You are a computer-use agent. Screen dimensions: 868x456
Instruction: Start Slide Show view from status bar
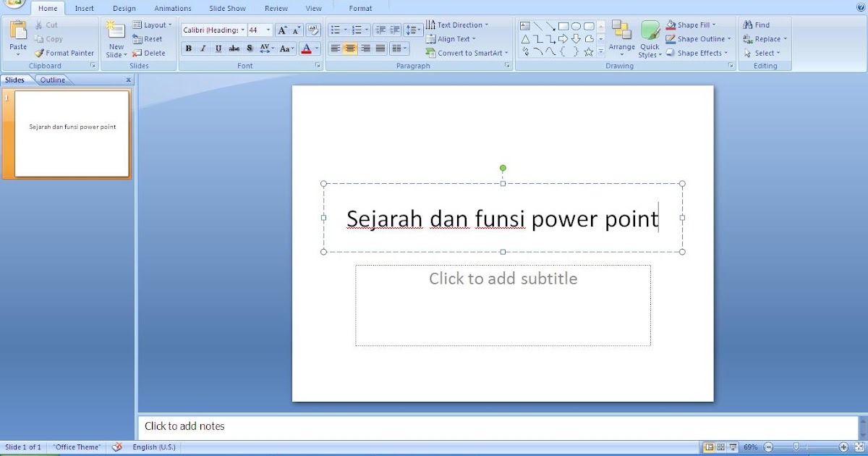pyautogui.click(x=733, y=447)
